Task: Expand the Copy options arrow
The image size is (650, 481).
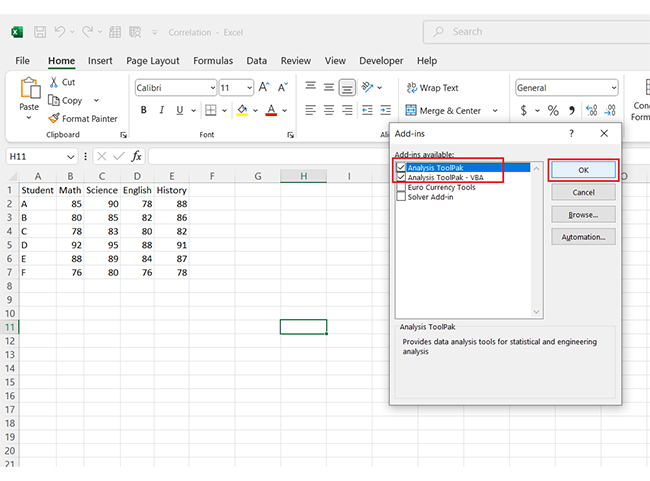Action: click(96, 100)
